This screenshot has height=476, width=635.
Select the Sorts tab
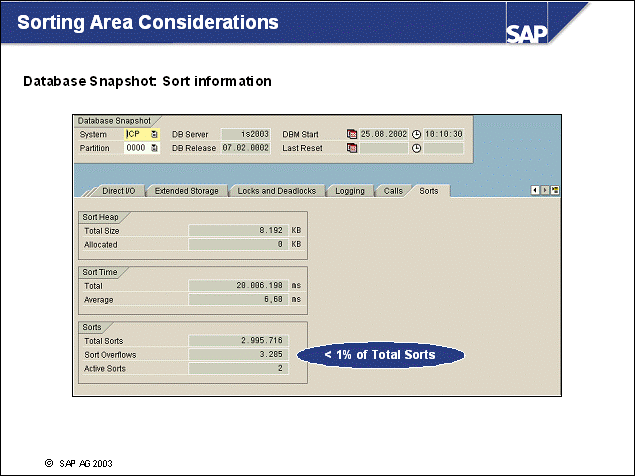tap(429, 190)
